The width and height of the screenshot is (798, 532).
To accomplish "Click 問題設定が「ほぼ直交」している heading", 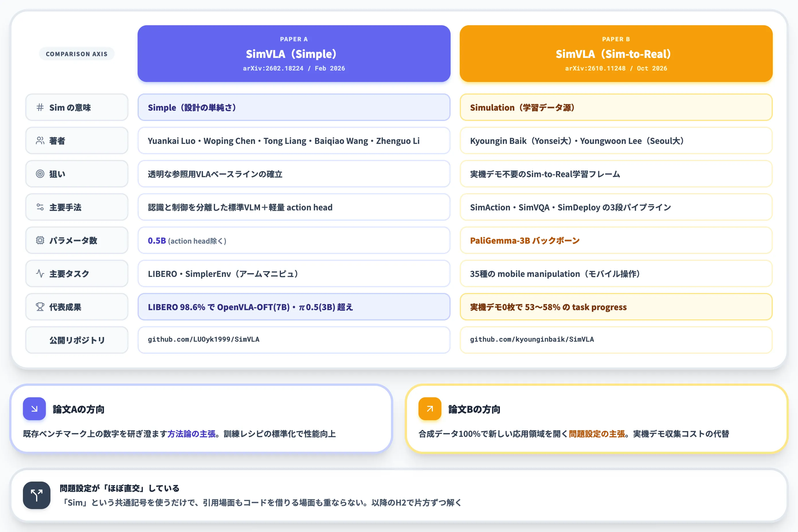I will (x=120, y=488).
